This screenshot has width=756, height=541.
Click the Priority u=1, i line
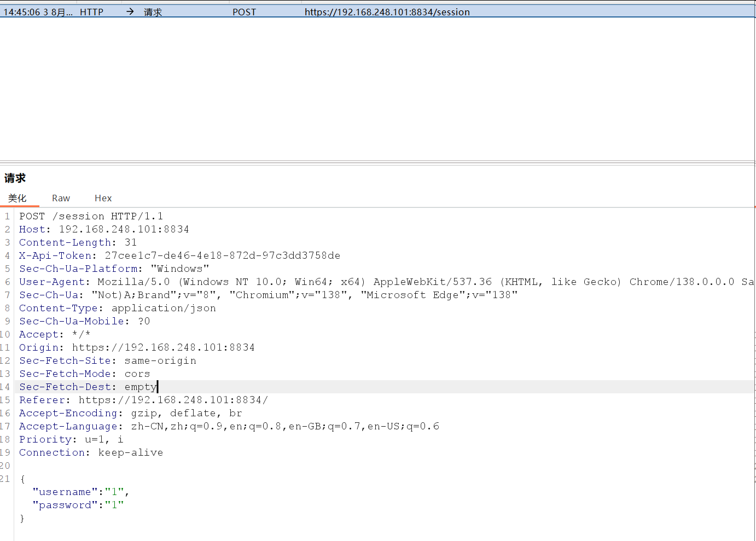point(72,439)
